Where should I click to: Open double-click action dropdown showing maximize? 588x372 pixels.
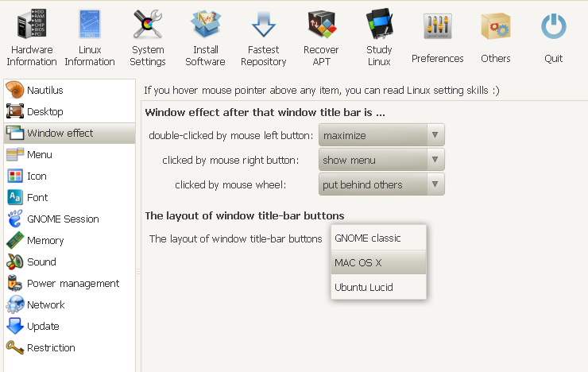[x=381, y=135]
